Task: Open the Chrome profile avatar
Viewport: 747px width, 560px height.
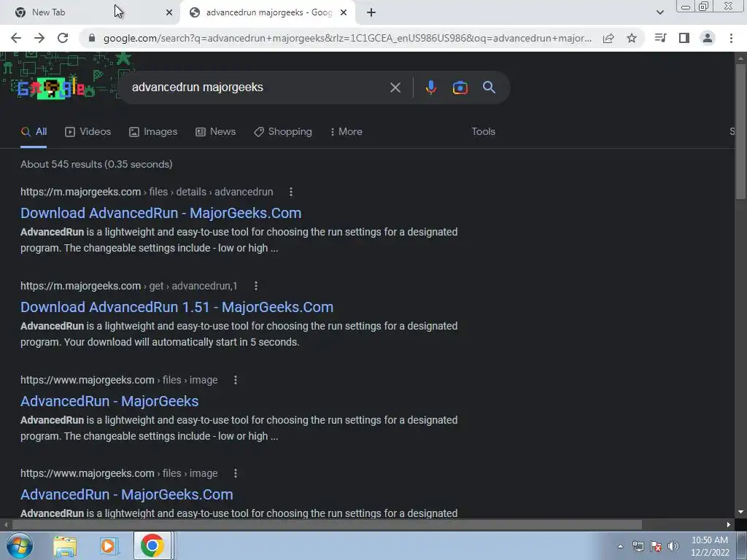Action: pos(708,38)
